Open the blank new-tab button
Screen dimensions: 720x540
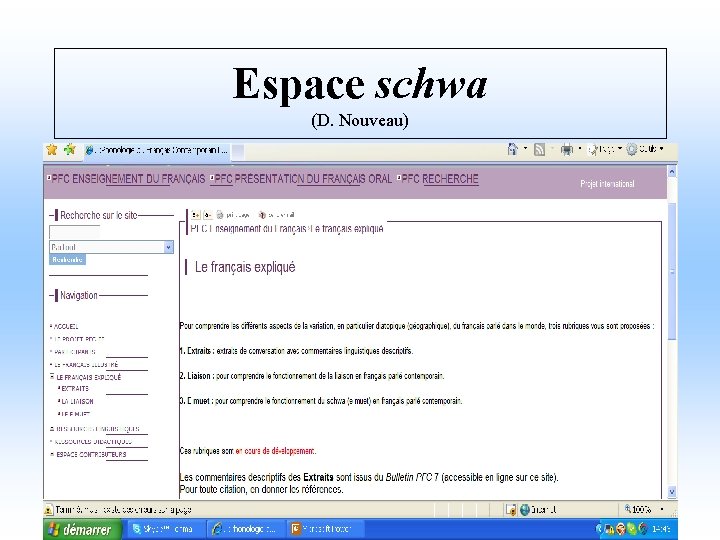coord(237,151)
